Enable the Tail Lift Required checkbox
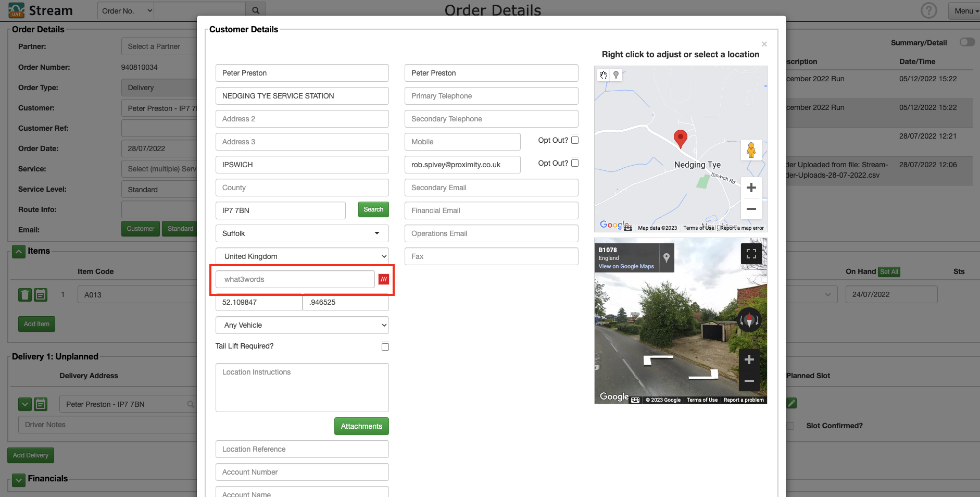The width and height of the screenshot is (980, 497). coord(385,346)
